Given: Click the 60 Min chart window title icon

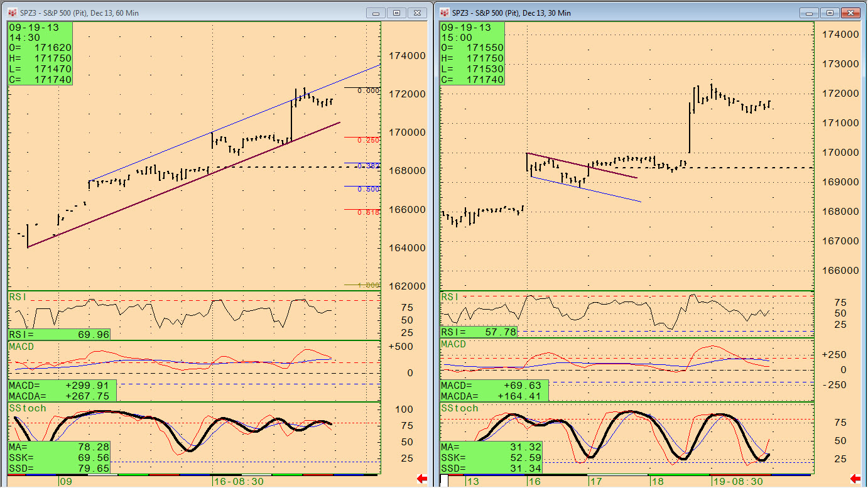Looking at the screenshot, I should click(11, 13).
